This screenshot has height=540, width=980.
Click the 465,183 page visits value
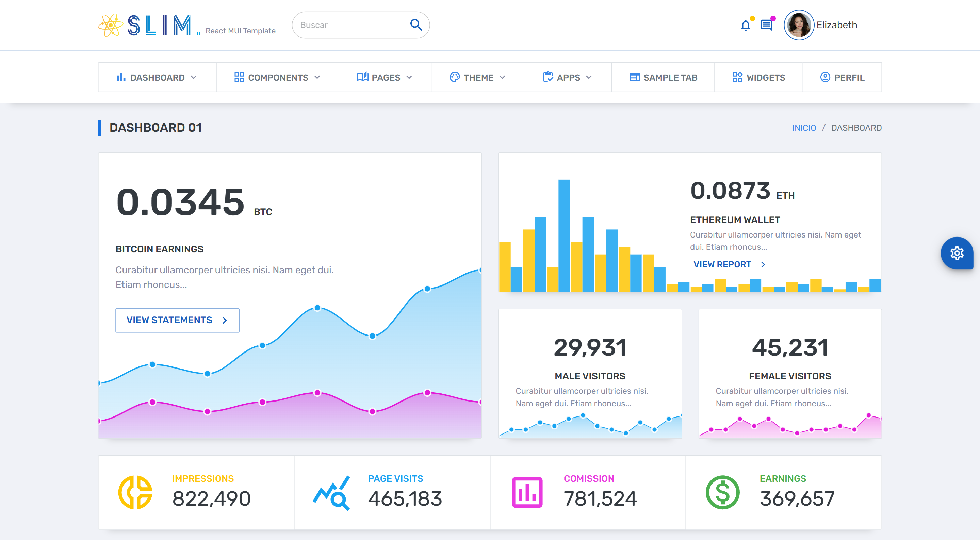pos(405,499)
